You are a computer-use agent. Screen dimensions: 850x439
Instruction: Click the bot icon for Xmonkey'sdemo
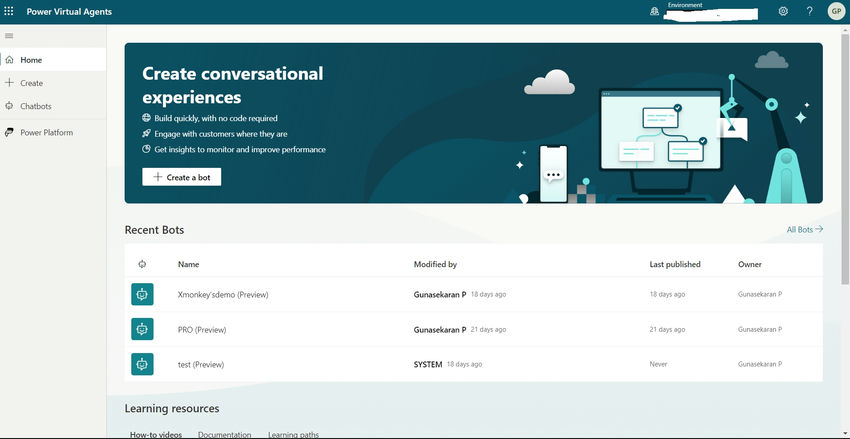(142, 294)
